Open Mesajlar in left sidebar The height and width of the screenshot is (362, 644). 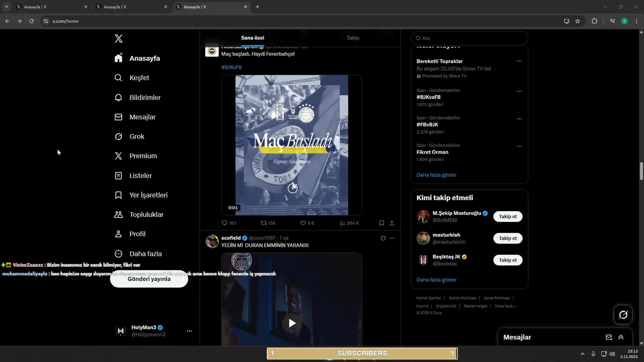(x=135, y=117)
